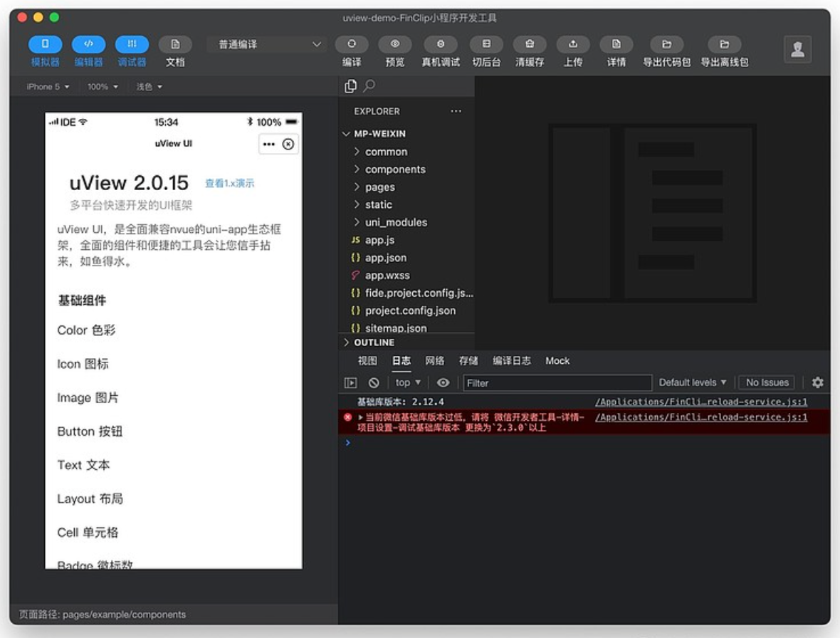The width and height of the screenshot is (840, 638).
Task: Switch to the Mock tab
Action: [x=557, y=360]
